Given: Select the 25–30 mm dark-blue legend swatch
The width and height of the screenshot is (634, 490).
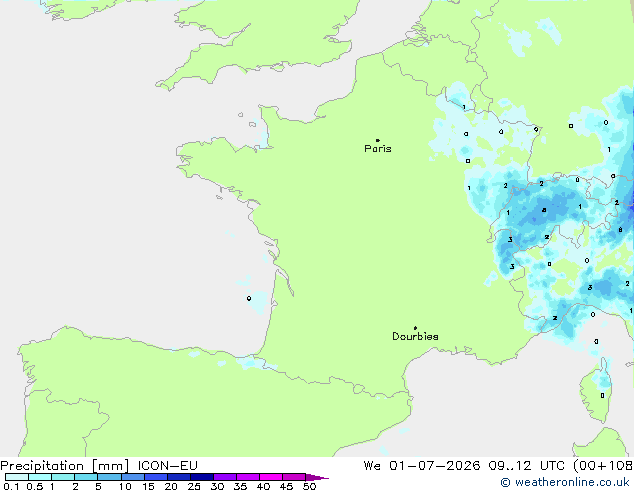Looking at the screenshot, I should pyautogui.click(x=202, y=477).
